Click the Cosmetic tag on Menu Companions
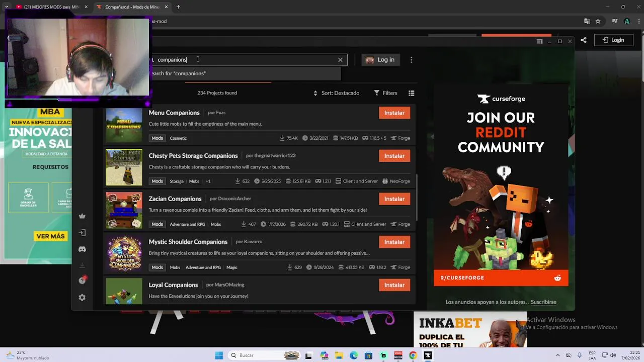This screenshot has height=362, width=644. pyautogui.click(x=178, y=138)
